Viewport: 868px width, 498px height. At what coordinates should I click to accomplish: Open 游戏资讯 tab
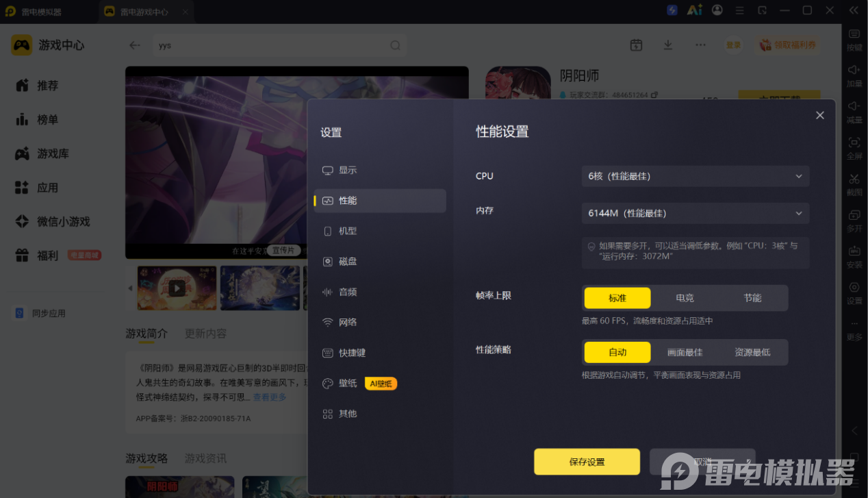205,458
